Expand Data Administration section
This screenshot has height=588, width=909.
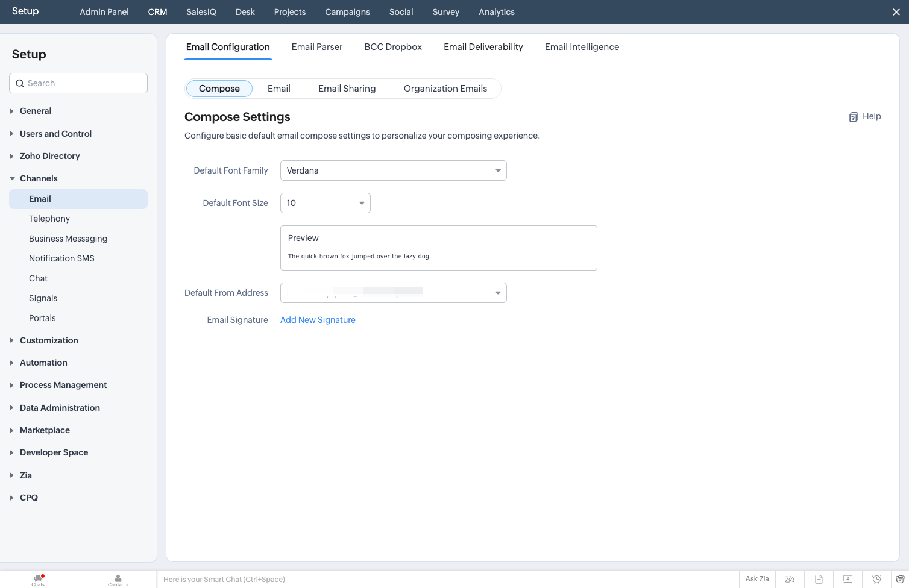tap(60, 408)
